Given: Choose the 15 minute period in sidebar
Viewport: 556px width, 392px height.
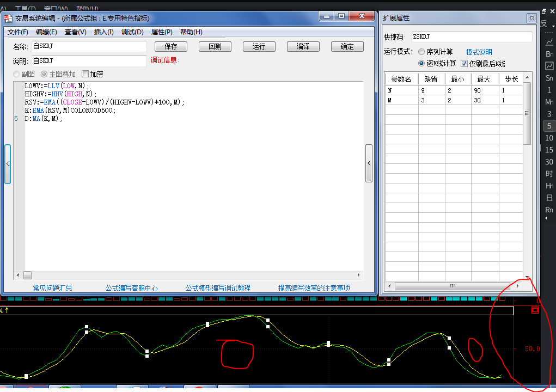Looking at the screenshot, I should [x=549, y=150].
